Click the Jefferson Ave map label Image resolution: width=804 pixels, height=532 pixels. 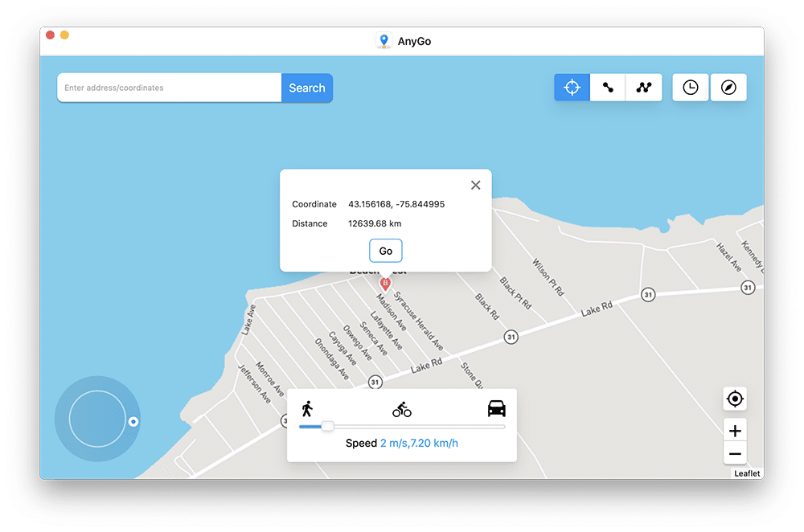click(254, 383)
